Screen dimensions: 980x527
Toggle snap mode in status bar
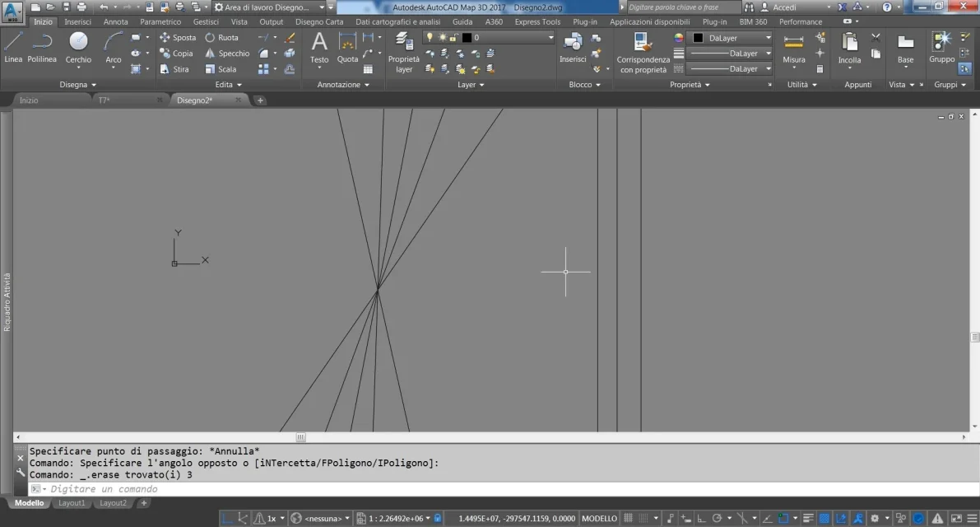click(x=643, y=518)
